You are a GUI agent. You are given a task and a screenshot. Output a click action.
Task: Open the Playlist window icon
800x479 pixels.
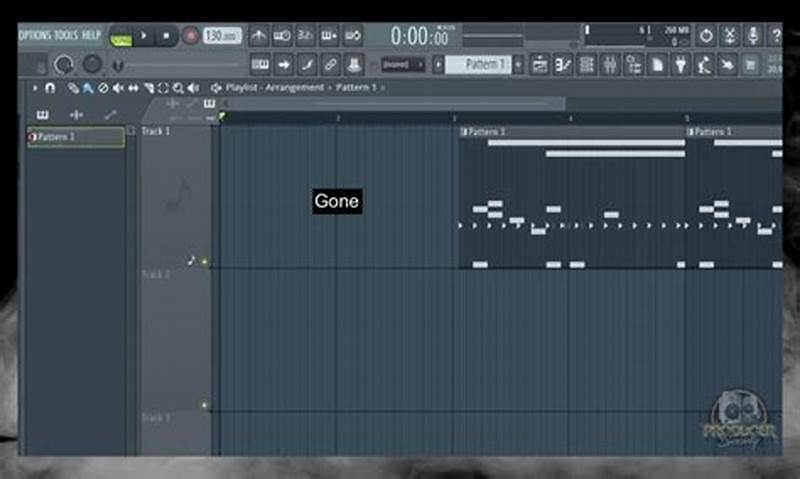pos(539,65)
